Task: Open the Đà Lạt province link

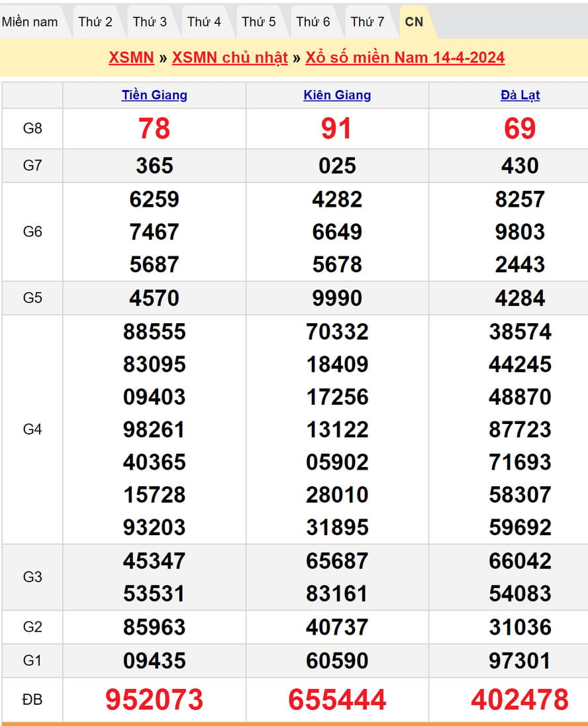Action: (x=520, y=95)
